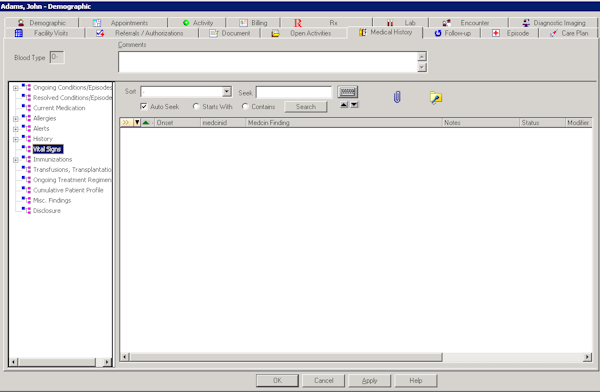Open the Demographic tab
Screen dimensions: 600x392
pyautogui.click(x=41, y=23)
